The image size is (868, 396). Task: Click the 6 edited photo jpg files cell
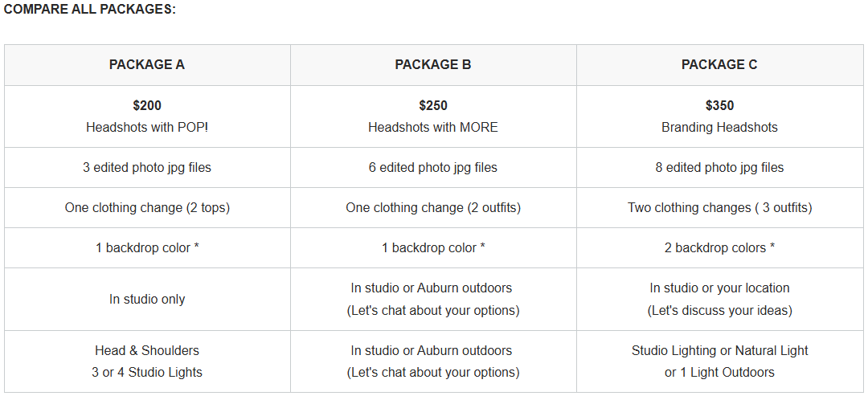click(433, 167)
